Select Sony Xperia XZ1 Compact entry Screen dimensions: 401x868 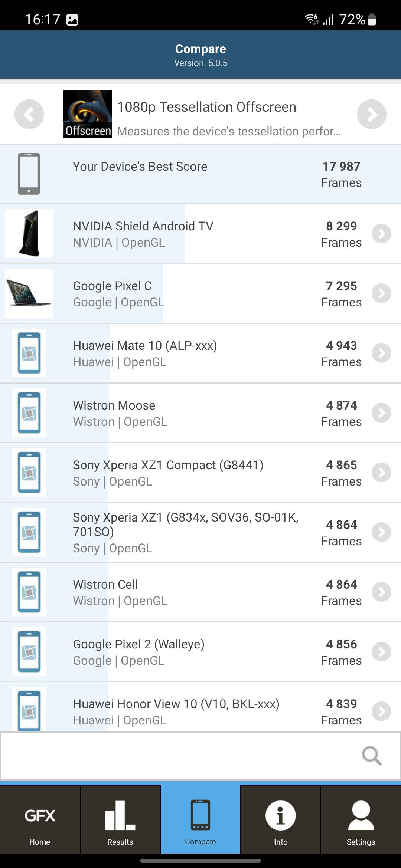tap(168, 473)
